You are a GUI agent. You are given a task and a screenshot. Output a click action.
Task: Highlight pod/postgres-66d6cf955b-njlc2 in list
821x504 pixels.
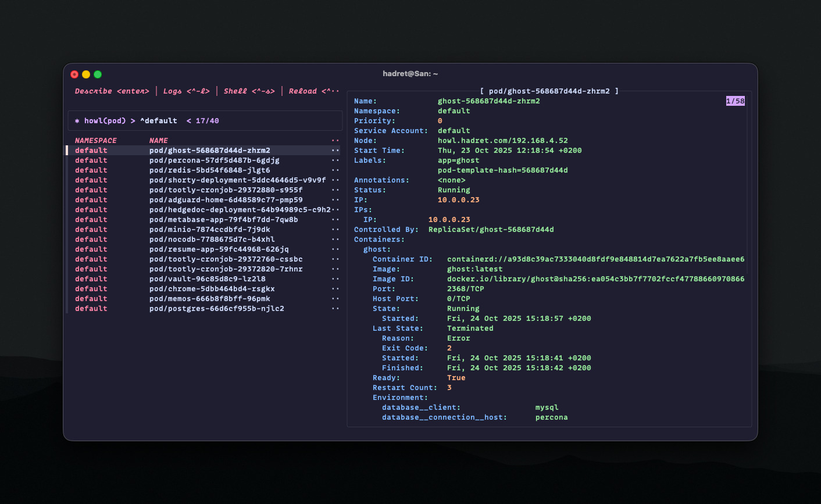coord(216,309)
